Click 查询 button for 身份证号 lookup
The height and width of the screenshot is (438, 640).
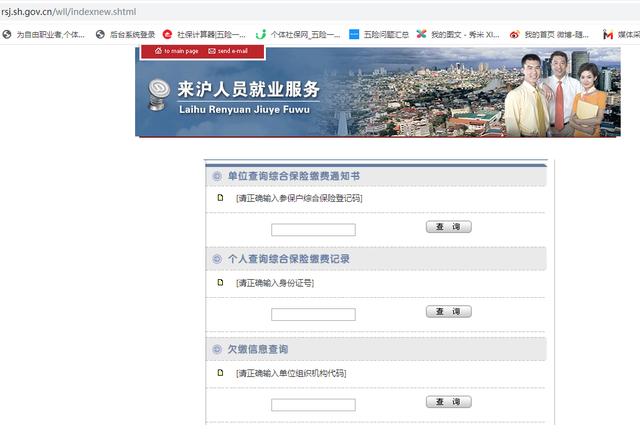tap(449, 311)
